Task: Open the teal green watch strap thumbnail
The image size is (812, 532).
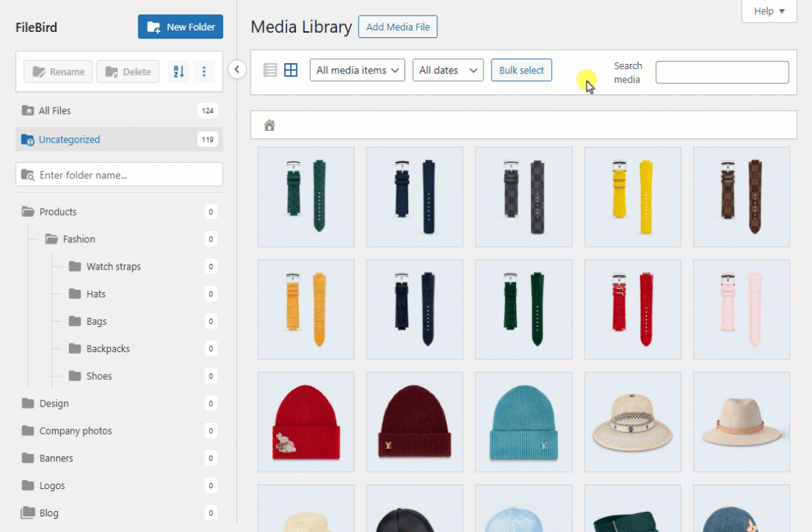Action: point(306,197)
